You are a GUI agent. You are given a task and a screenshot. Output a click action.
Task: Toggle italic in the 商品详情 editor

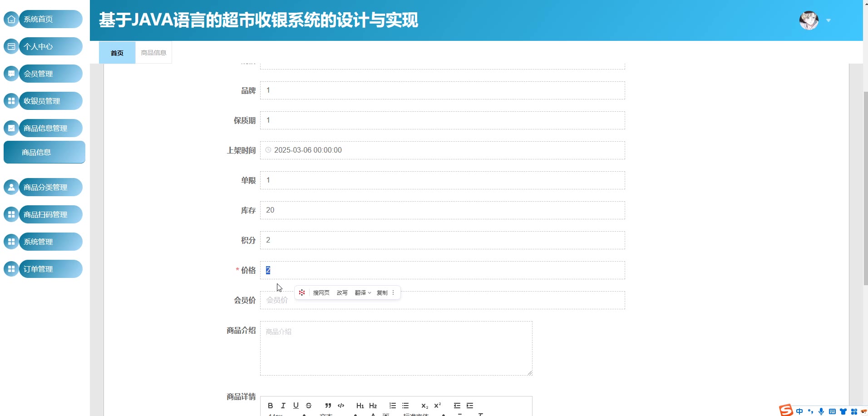pos(283,406)
